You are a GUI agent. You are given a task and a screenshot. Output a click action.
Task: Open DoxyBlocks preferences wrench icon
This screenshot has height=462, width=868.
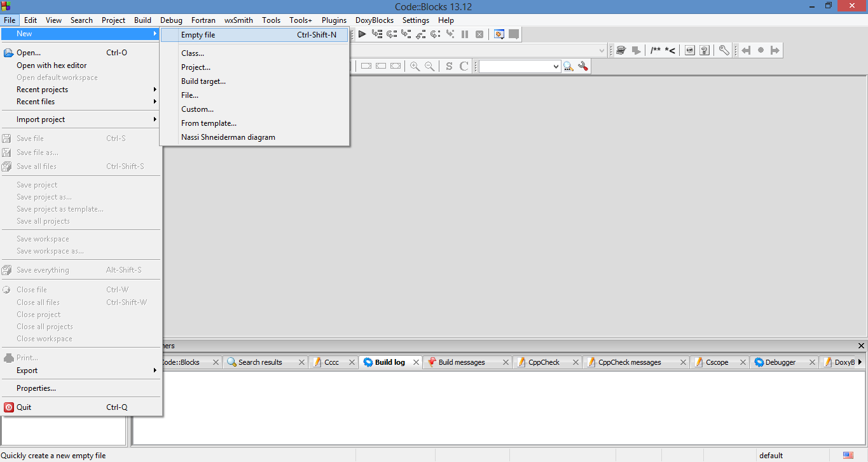(x=724, y=50)
